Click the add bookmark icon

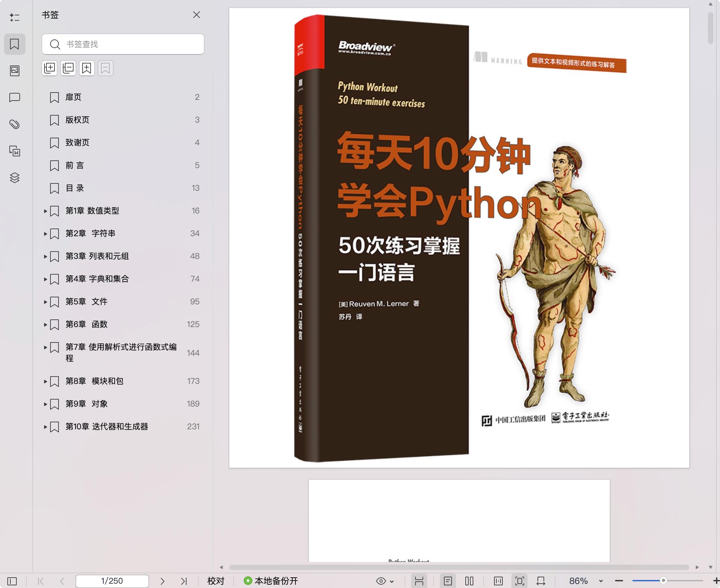pyautogui.click(x=87, y=68)
